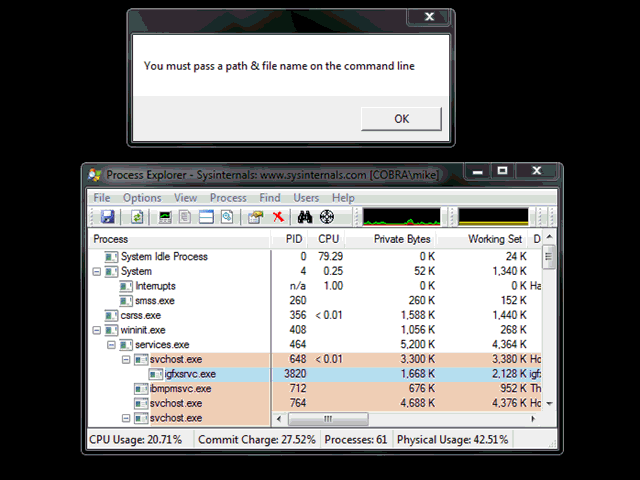
Task: Click the crosshair Find Window's Process icon
Action: coord(327,217)
